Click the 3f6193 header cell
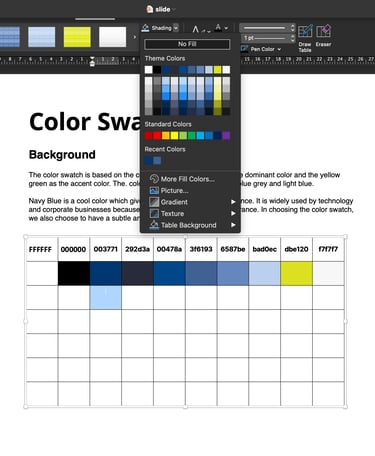This screenshot has height=456, width=375. coord(201,249)
